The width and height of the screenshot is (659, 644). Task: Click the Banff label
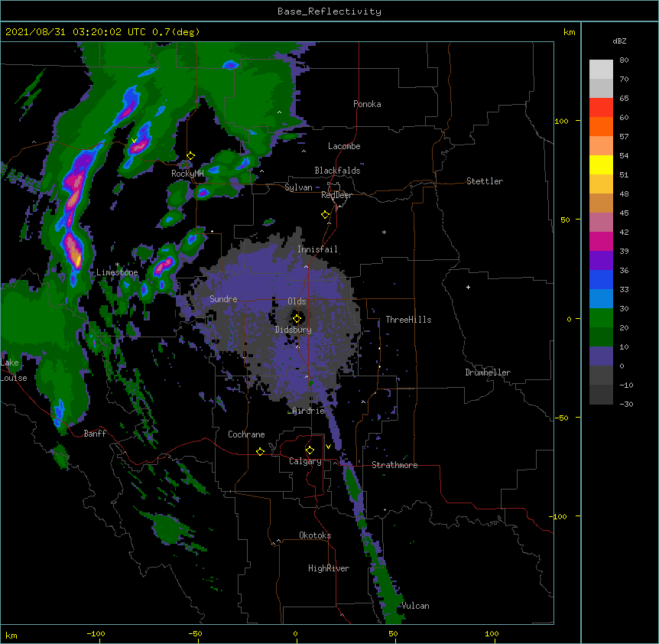[95, 434]
